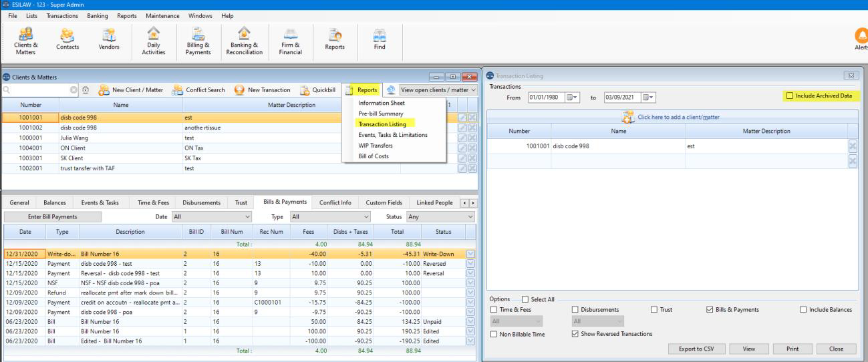This screenshot has width=868, height=362.
Task: Open the To date calendar picker
Action: (x=647, y=97)
